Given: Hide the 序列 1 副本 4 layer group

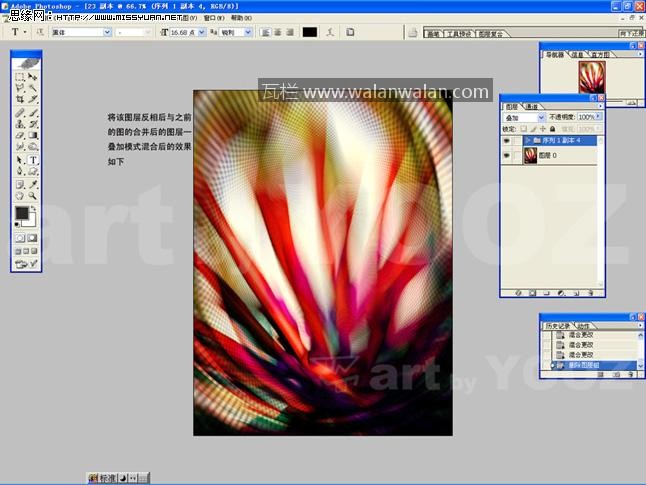Looking at the screenshot, I should 507,141.
